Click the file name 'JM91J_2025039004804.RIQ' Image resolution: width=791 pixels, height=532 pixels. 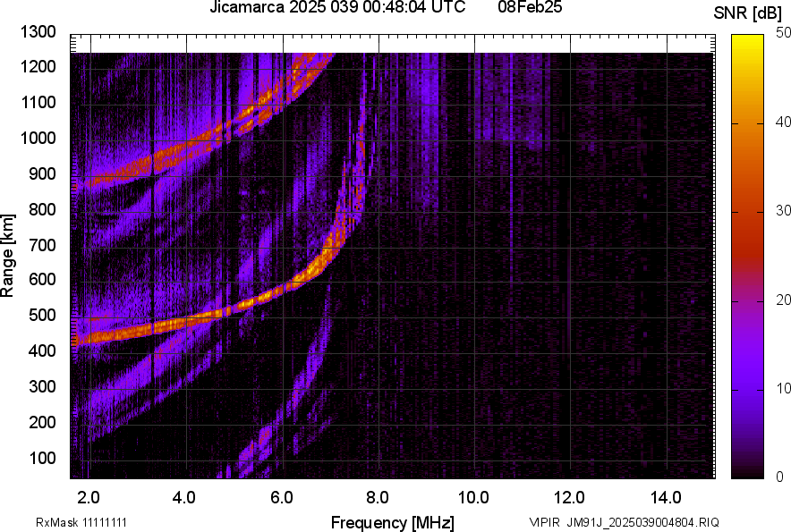(642, 522)
